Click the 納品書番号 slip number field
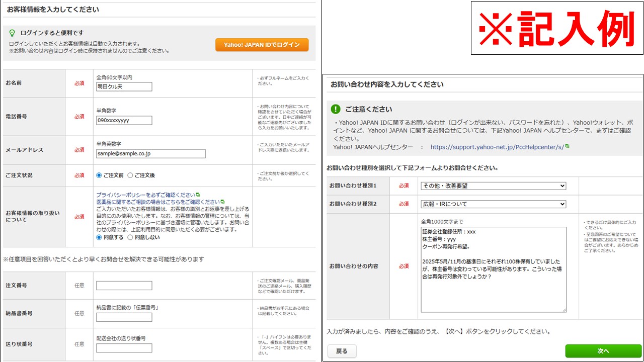This screenshot has width=644, height=362. click(124, 317)
